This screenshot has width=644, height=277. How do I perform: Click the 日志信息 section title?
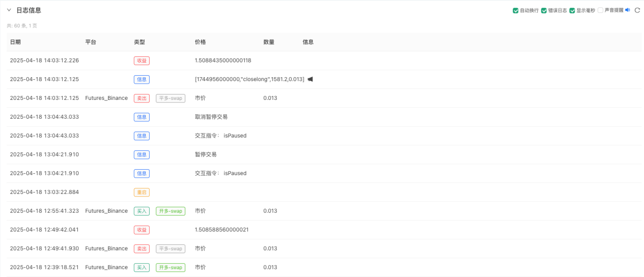coord(29,10)
